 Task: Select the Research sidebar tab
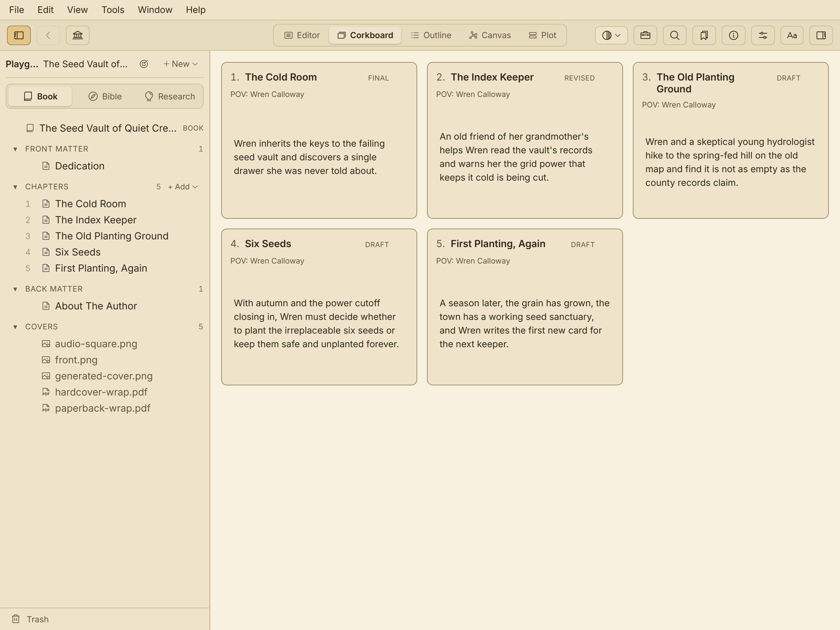coord(170,97)
